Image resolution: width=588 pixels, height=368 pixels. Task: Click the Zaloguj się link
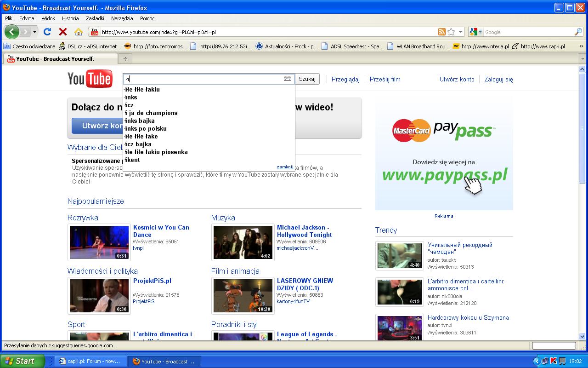(x=498, y=79)
